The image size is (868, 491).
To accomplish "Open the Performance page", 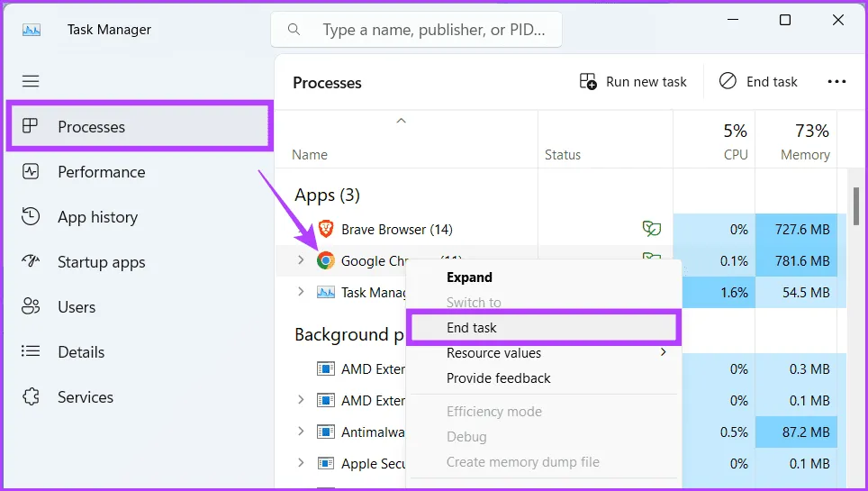I will pyautogui.click(x=101, y=172).
